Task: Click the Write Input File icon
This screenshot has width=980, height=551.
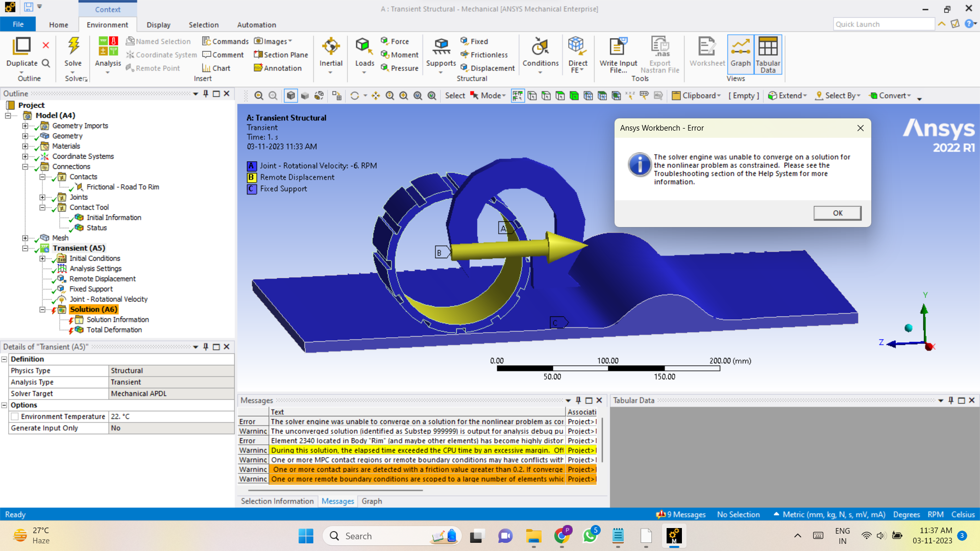Action: coord(618,46)
